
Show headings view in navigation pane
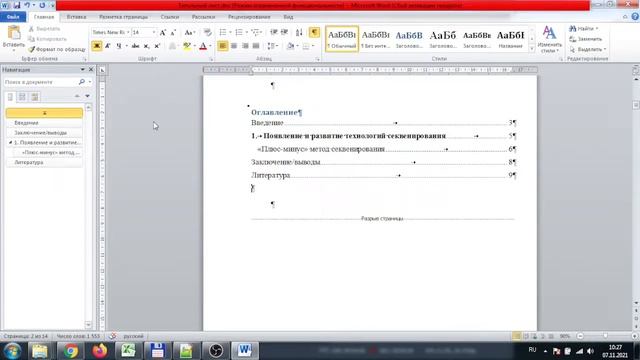click(x=10, y=97)
